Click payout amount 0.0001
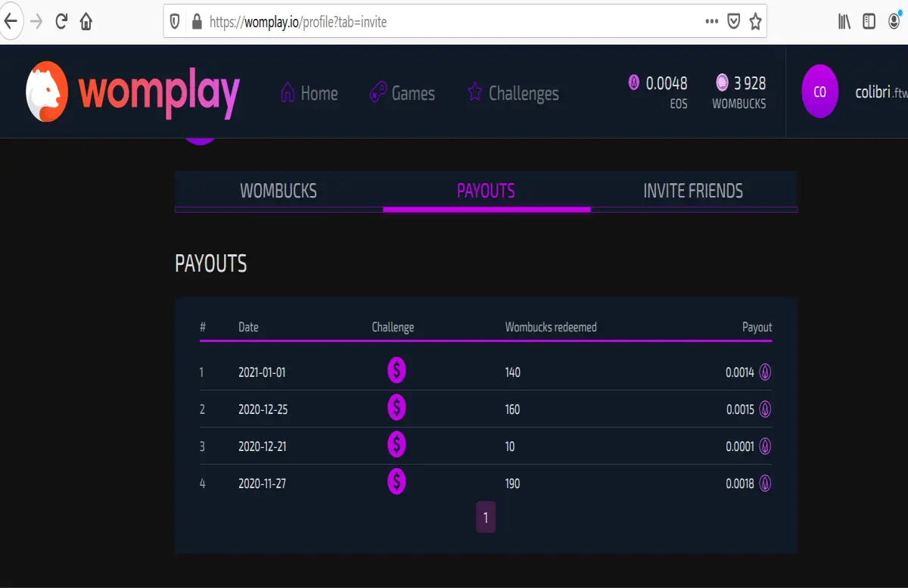Image resolution: width=908 pixels, height=588 pixels. [740, 446]
